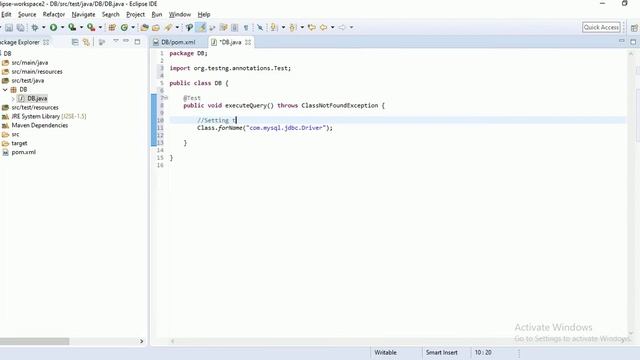Click the Open Type toolbar icon

pos(144,27)
